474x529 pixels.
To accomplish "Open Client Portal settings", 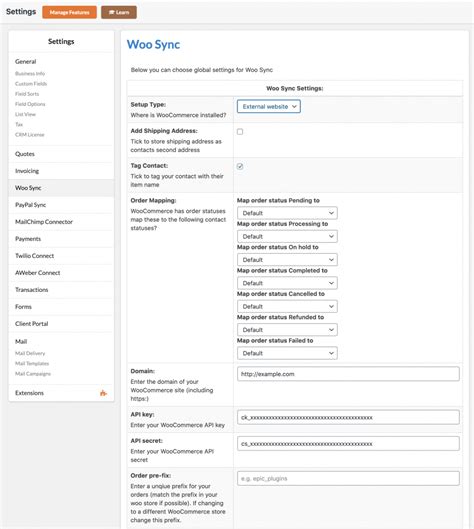I will click(x=61, y=324).
